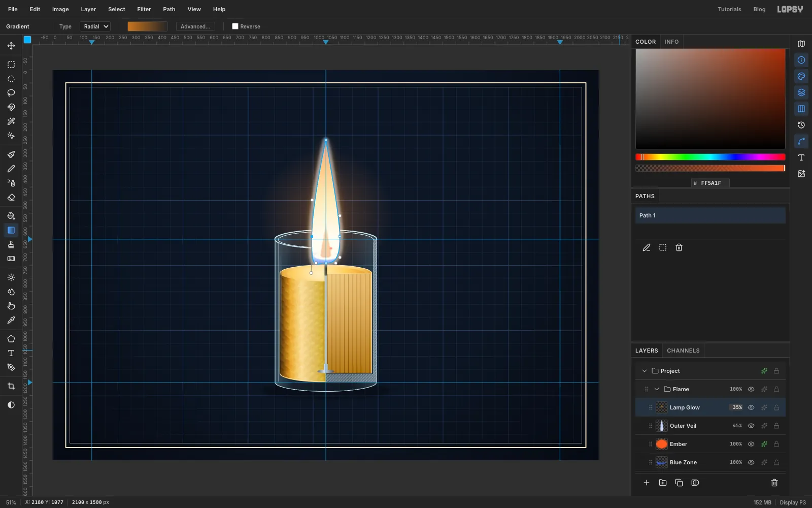Lock the Project group
This screenshot has height=508, width=812.
click(x=776, y=371)
